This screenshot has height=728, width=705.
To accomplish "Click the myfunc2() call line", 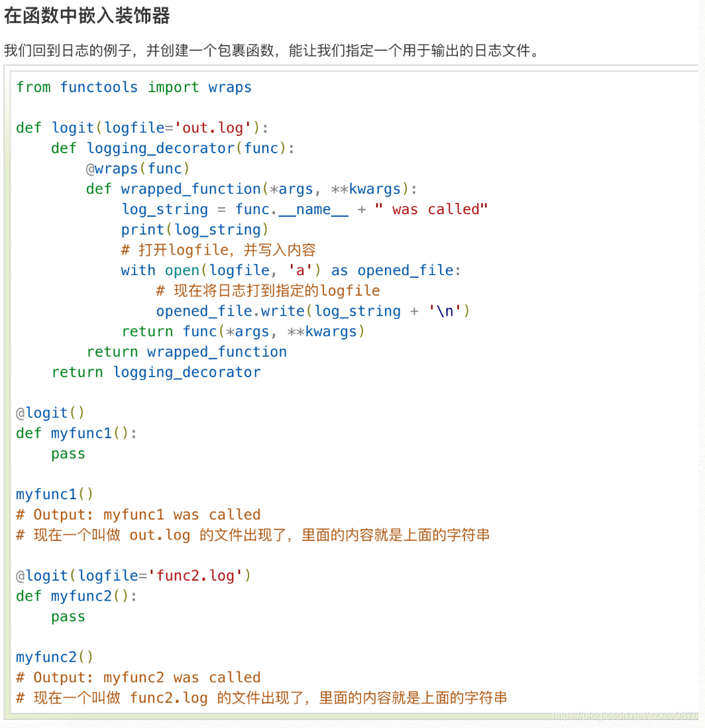I will (54, 657).
